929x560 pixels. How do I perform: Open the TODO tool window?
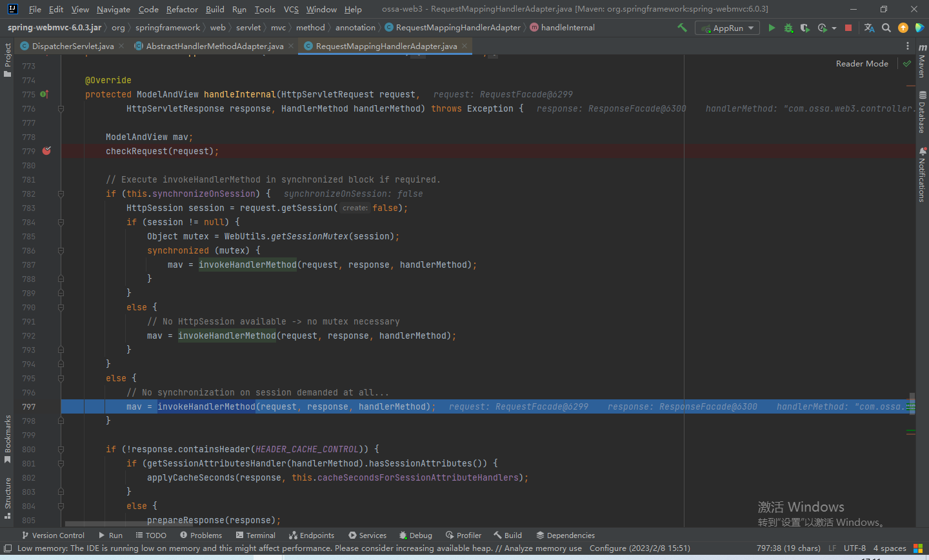pyautogui.click(x=151, y=535)
